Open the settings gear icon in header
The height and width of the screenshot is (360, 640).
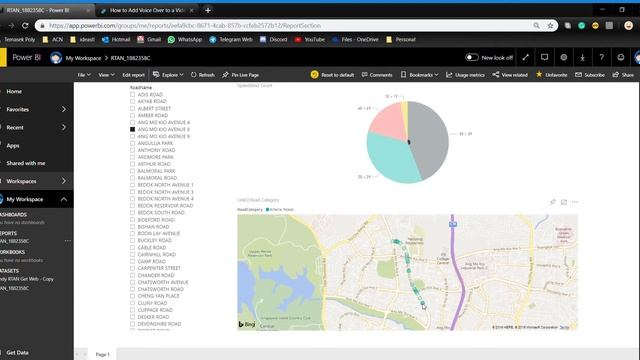click(x=564, y=58)
